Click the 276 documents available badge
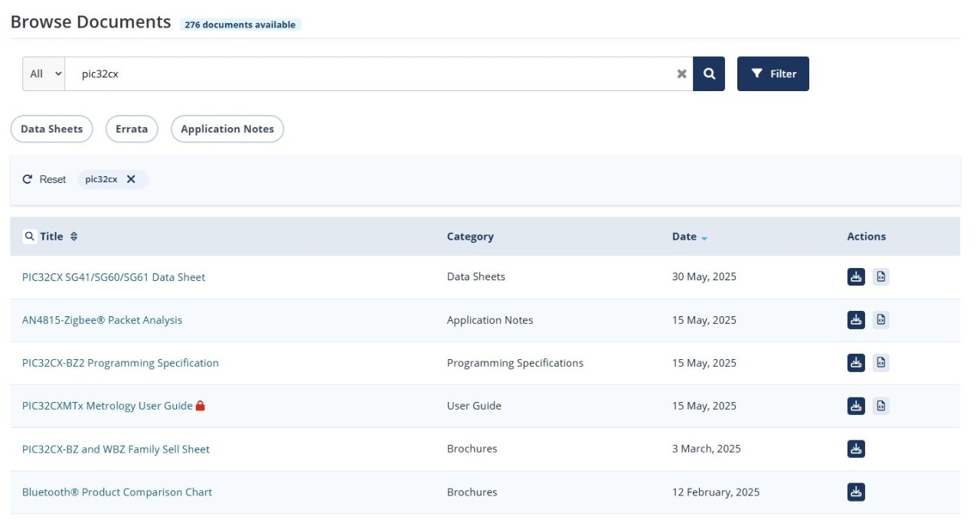The image size is (980, 523). [x=240, y=25]
